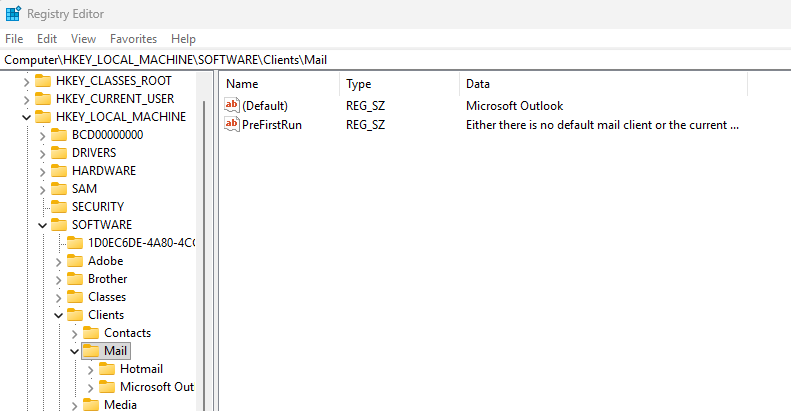Open the View menu
This screenshot has width=791, height=411.
tap(83, 39)
